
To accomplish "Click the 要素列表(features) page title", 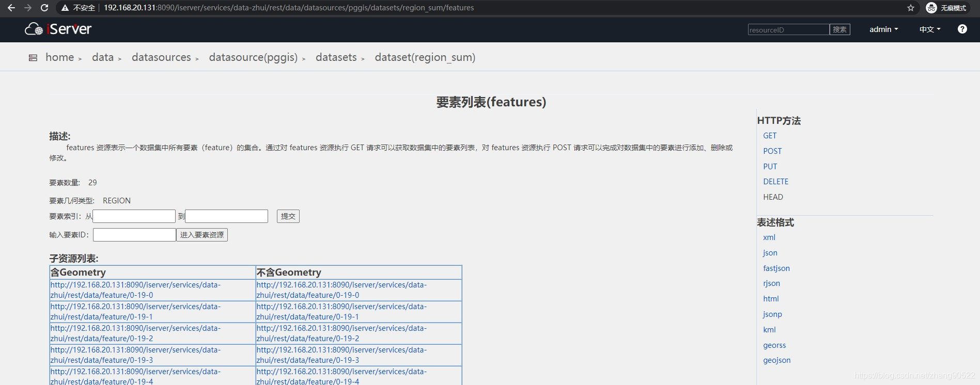I will click(x=491, y=102).
